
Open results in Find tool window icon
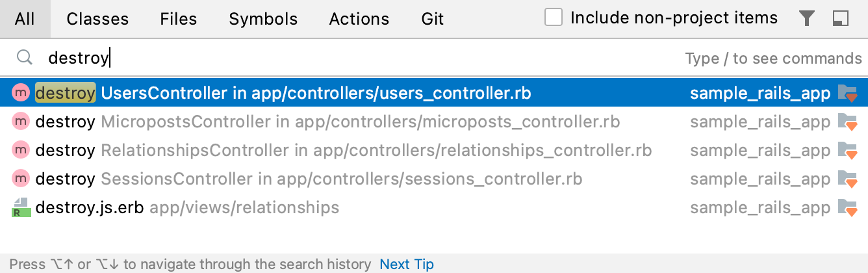(841, 19)
